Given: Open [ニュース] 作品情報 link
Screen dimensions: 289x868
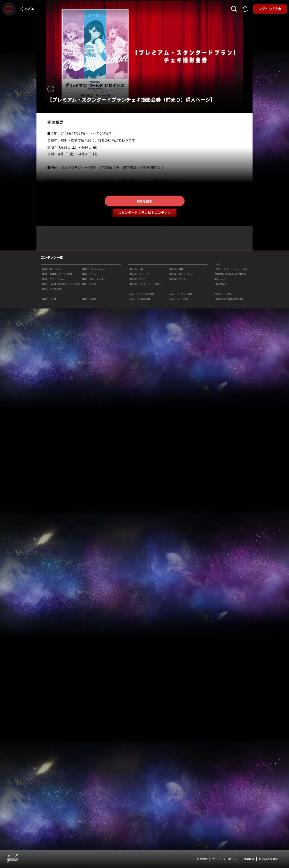Looking at the screenshot, I should [139, 299].
